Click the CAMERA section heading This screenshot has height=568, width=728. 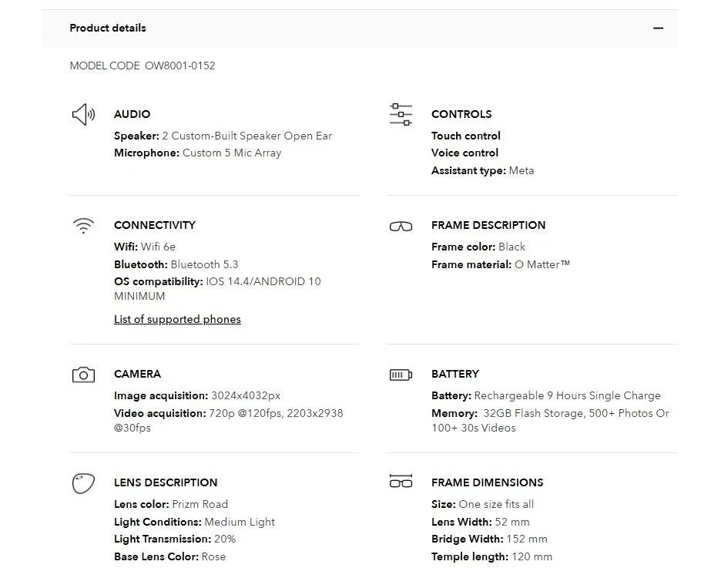[137, 374]
